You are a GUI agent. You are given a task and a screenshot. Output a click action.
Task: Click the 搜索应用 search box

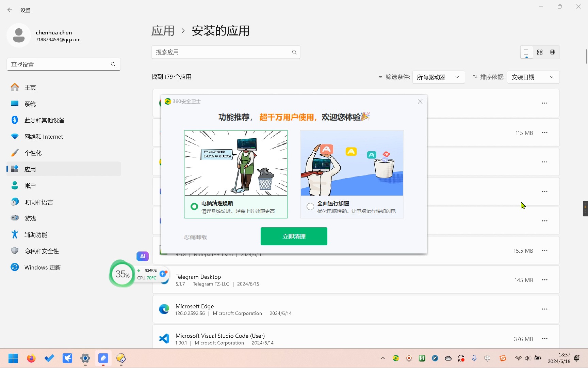[226, 52]
